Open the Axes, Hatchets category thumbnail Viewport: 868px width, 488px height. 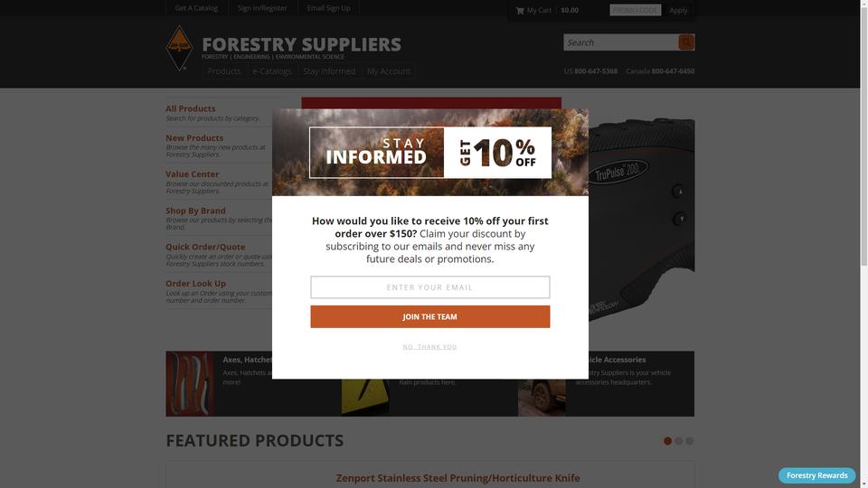pos(190,384)
